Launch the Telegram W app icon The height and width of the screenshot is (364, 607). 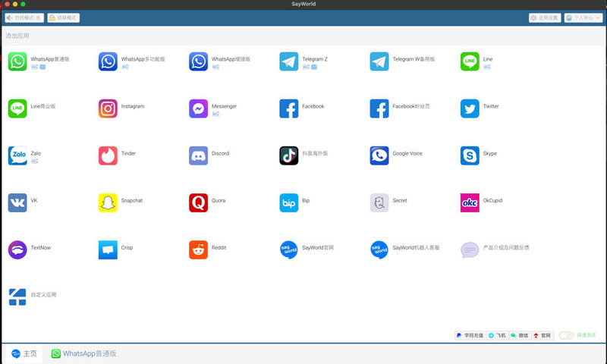379,61
